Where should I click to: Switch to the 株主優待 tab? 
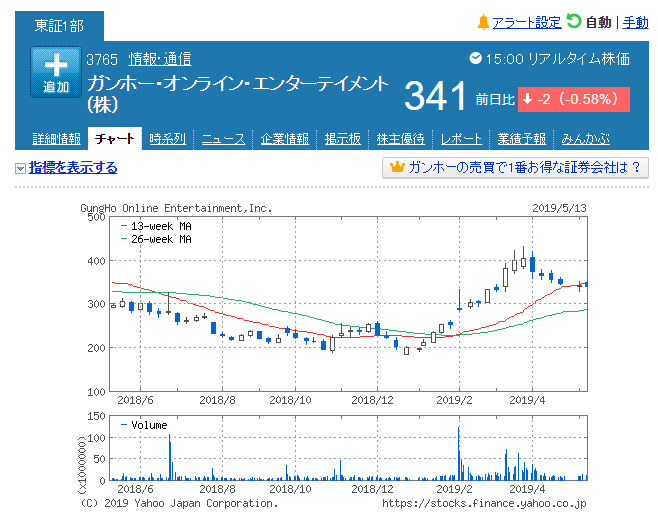coord(400,139)
